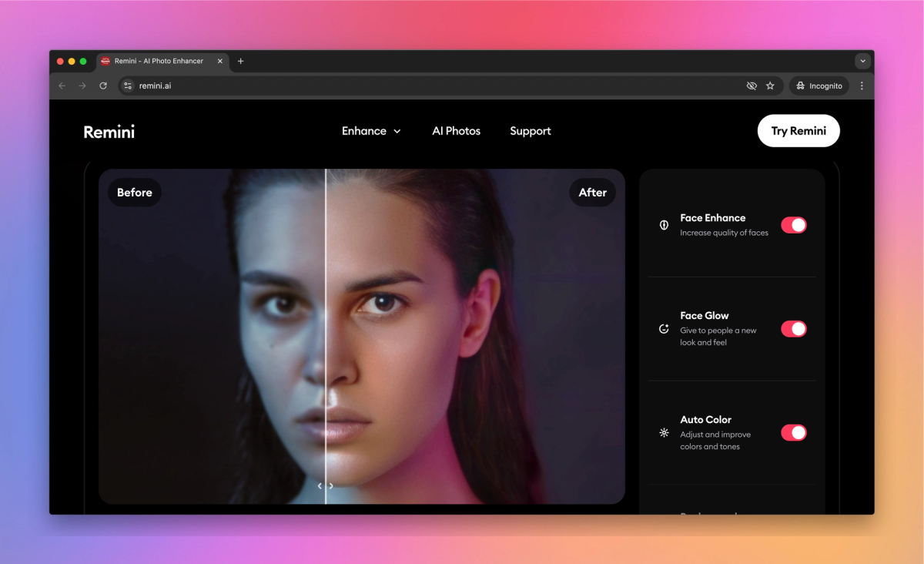Click the After label on image
This screenshot has width=924, height=564.
[x=593, y=193]
